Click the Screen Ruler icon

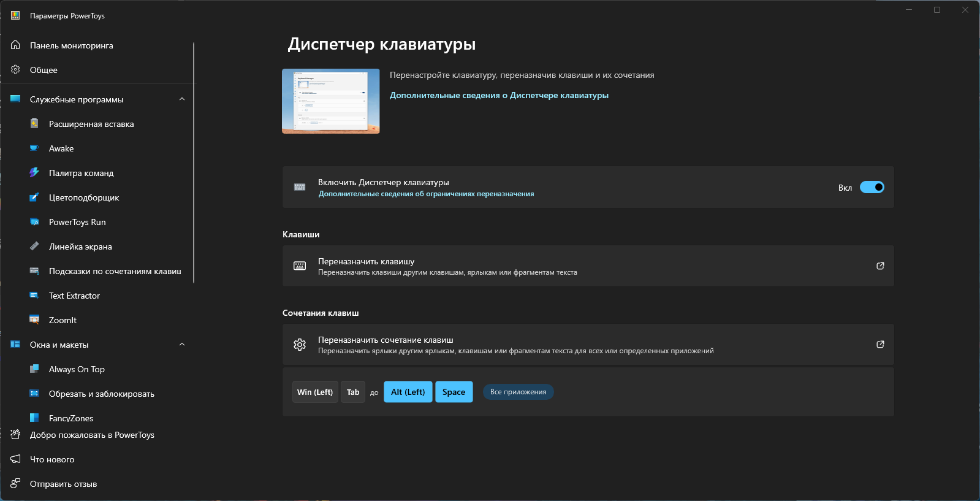pyautogui.click(x=34, y=246)
